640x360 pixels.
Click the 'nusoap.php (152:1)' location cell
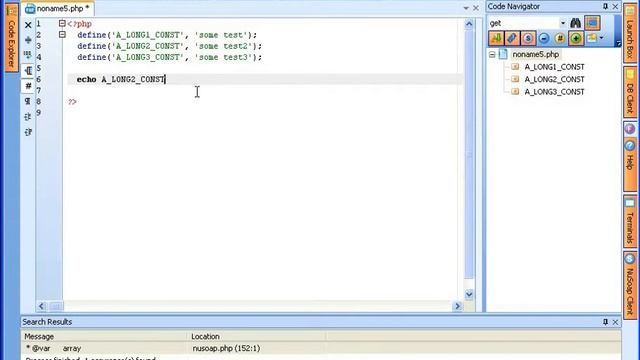(x=226, y=348)
